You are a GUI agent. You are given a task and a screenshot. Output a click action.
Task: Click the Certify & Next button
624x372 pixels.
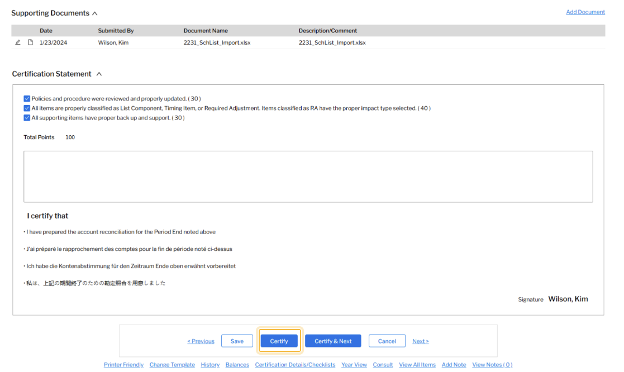pyautogui.click(x=333, y=341)
